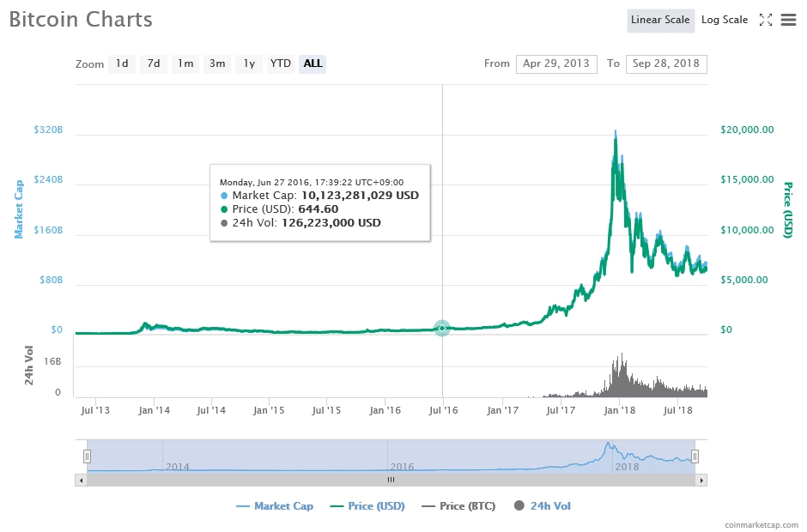Select Linear Scale option
Image resolution: width=807 pixels, height=532 pixels.
[660, 20]
